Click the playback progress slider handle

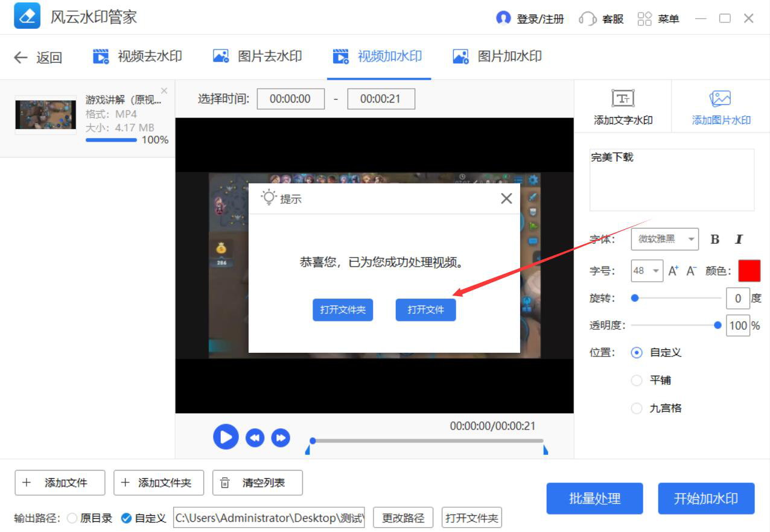coord(313,441)
